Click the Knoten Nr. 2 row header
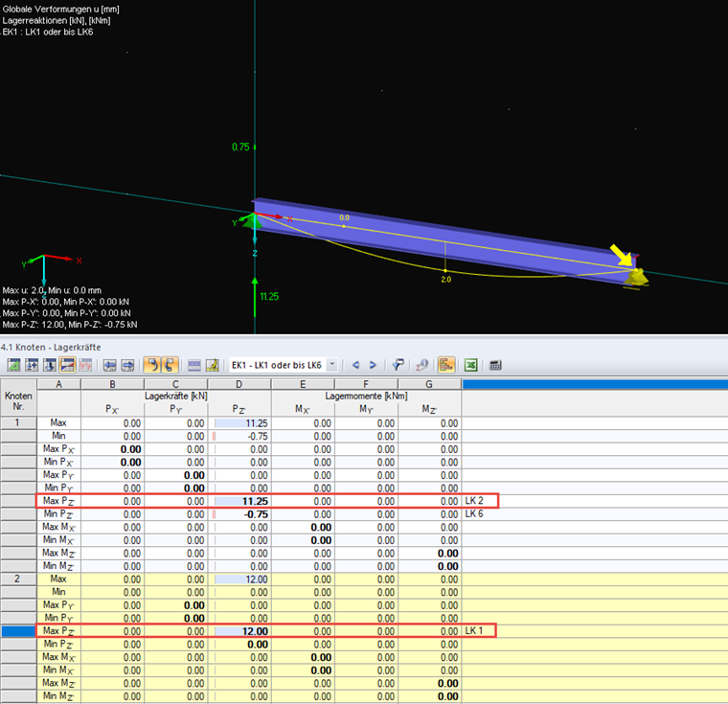This screenshot has height=704, width=728. coord(16,579)
